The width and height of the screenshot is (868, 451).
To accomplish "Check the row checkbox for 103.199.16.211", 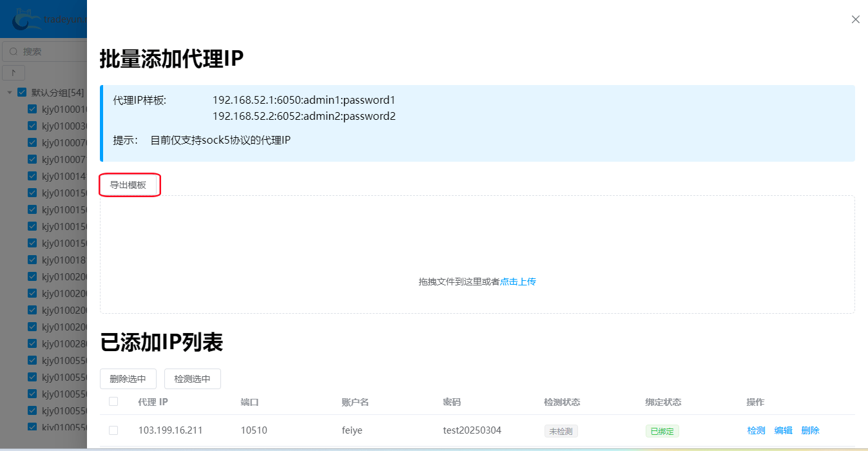I will tap(113, 430).
